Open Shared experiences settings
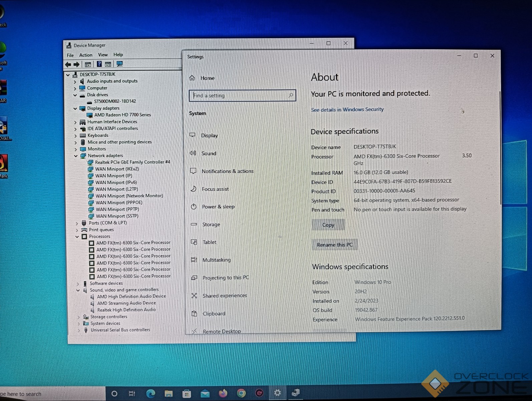 (x=219, y=295)
